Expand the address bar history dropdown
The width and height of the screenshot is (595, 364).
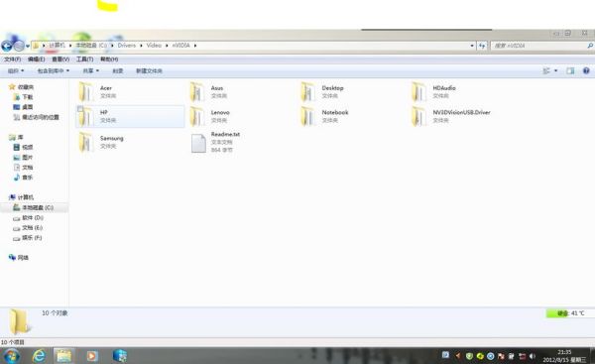472,46
